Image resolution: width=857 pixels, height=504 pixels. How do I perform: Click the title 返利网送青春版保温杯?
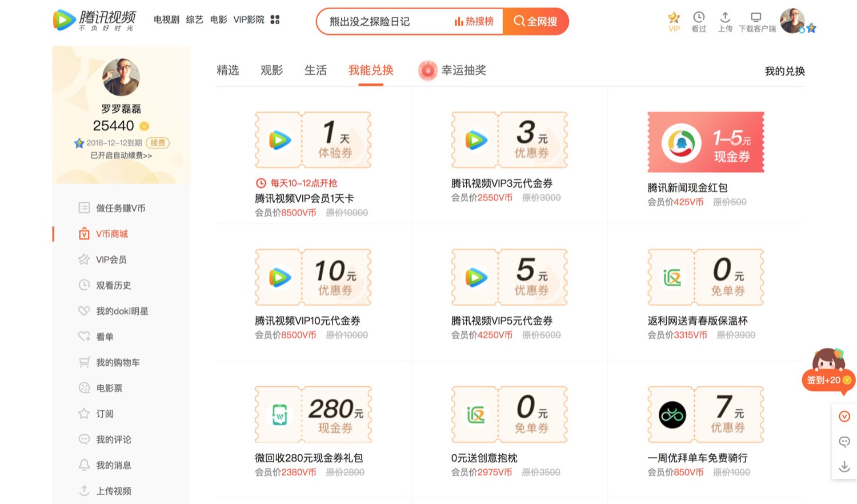pos(698,321)
